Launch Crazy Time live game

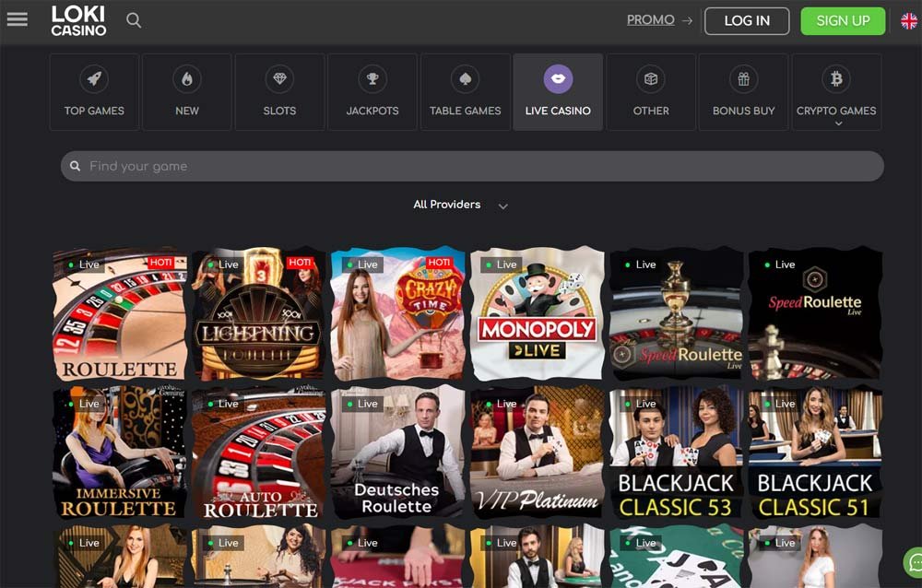coord(398,314)
